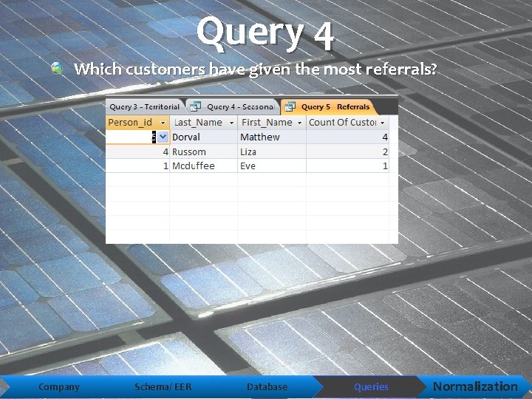Select the Last_Name column header
This screenshot has height=399, width=532.
(x=204, y=123)
